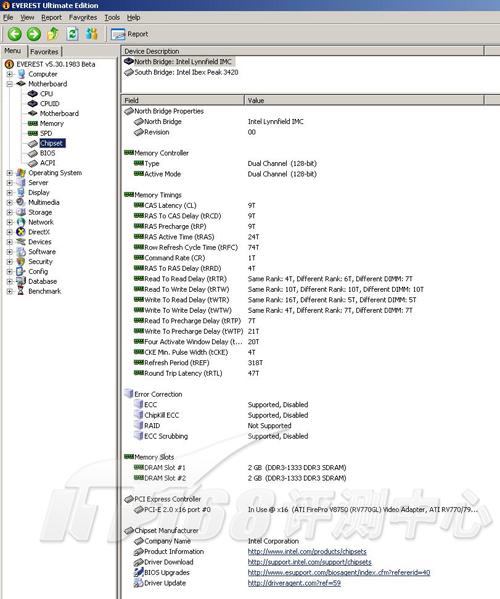Select North Bridge: Intel Lynnfield IMC device
500x599 pixels.
179,62
